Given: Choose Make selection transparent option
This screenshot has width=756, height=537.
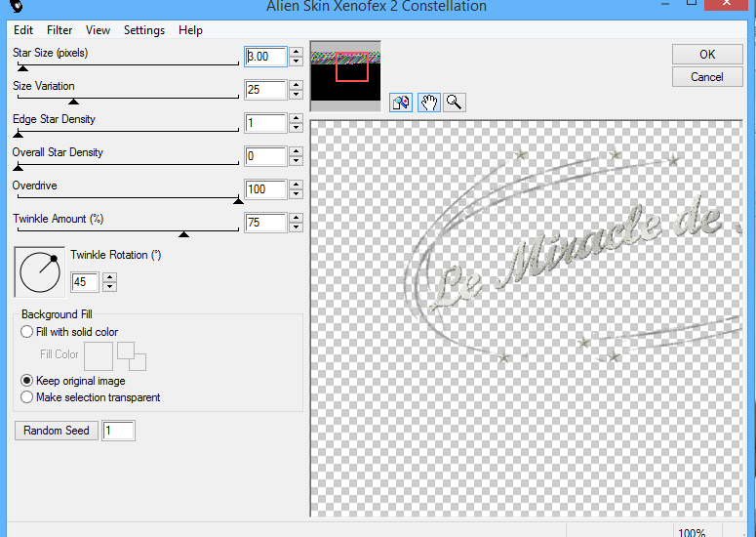Looking at the screenshot, I should [27, 397].
